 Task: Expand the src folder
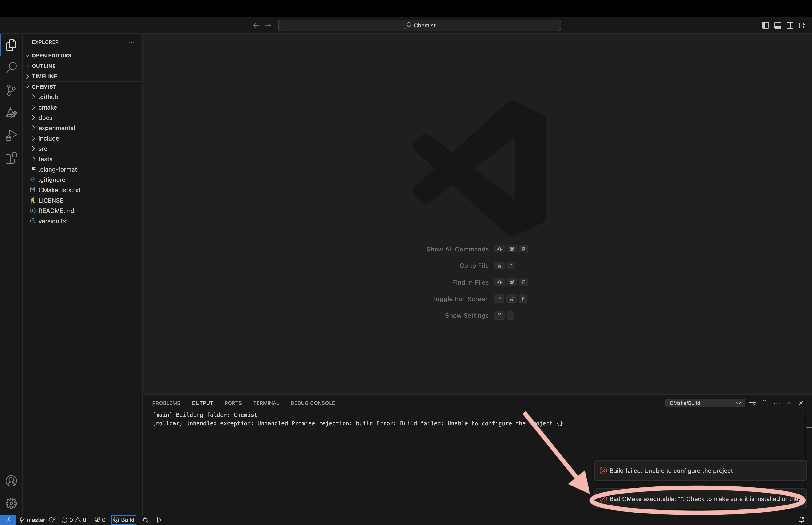82,149
